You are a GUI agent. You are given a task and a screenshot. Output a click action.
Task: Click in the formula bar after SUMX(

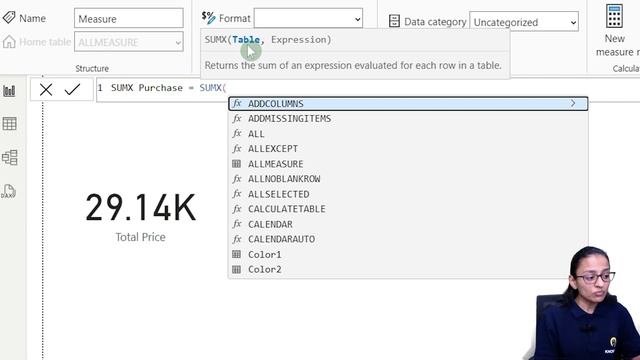click(227, 88)
